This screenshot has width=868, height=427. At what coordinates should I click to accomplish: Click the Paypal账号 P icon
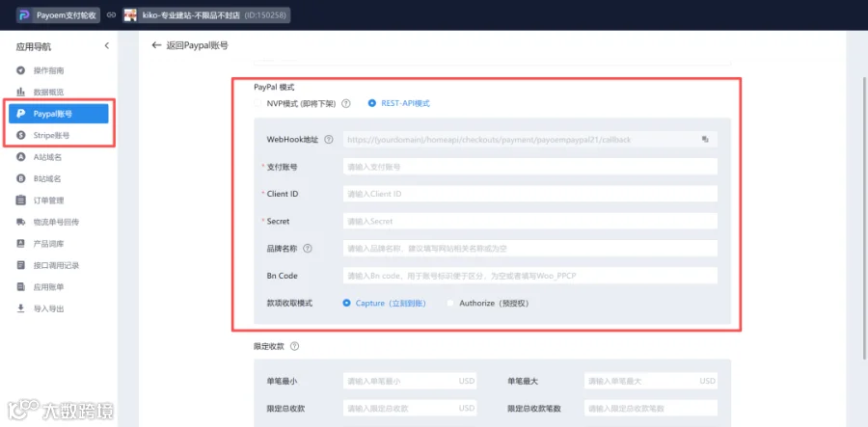[x=21, y=114]
